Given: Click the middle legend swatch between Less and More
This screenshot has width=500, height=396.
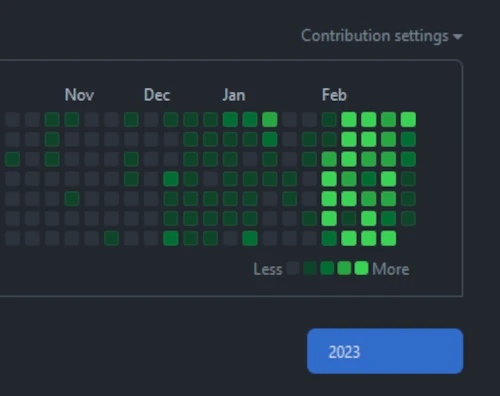Looking at the screenshot, I should [327, 268].
